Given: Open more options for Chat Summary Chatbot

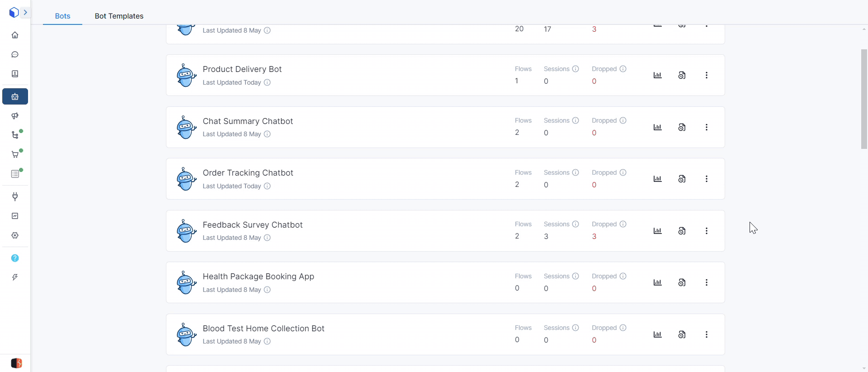Looking at the screenshot, I should [706, 127].
